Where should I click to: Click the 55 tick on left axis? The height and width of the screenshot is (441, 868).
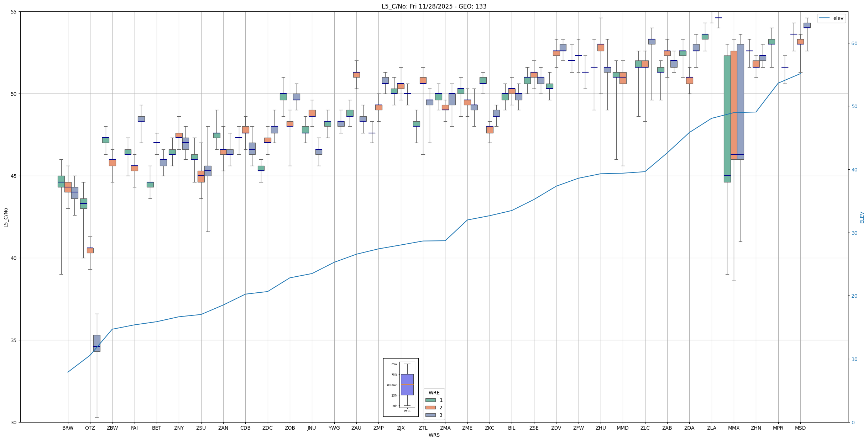tap(14, 12)
